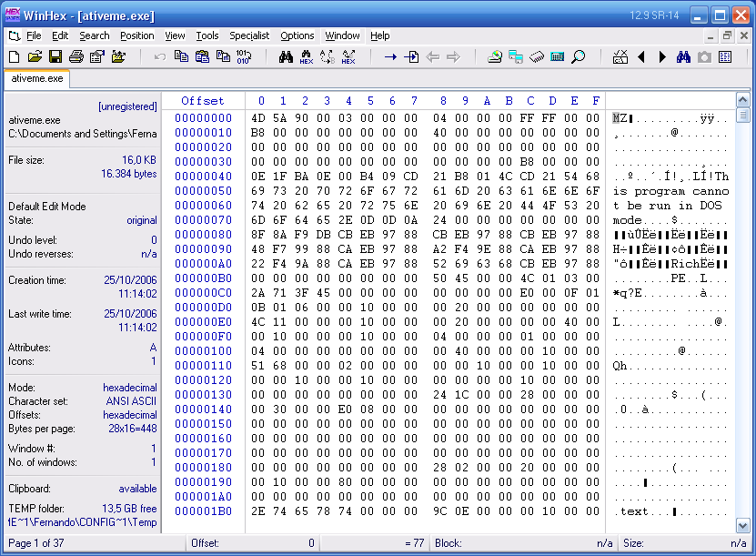Select offset row 00000040
756x556 pixels.
[203, 177]
